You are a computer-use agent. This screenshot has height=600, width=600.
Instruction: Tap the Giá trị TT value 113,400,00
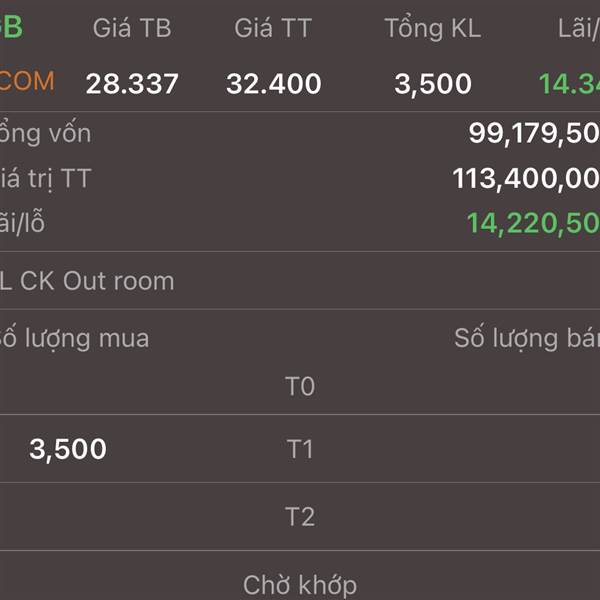pyautogui.click(x=526, y=179)
